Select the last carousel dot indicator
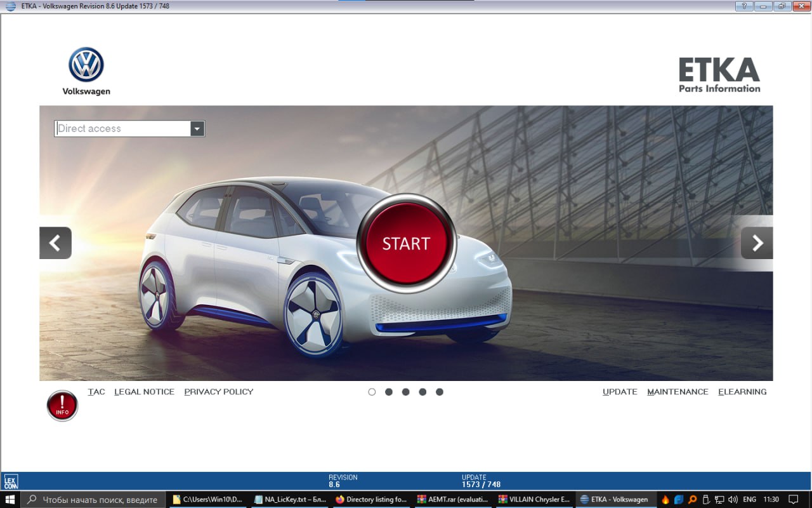This screenshot has width=812, height=508. click(440, 392)
